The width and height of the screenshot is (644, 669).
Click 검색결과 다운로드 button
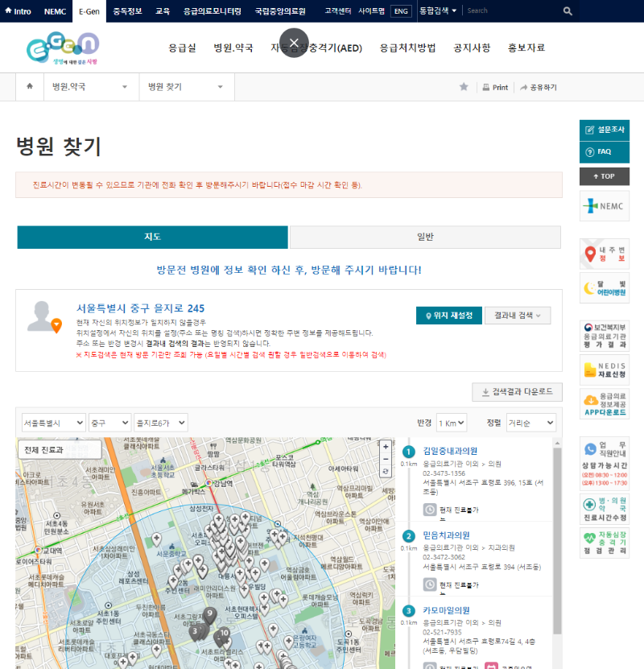[517, 392]
